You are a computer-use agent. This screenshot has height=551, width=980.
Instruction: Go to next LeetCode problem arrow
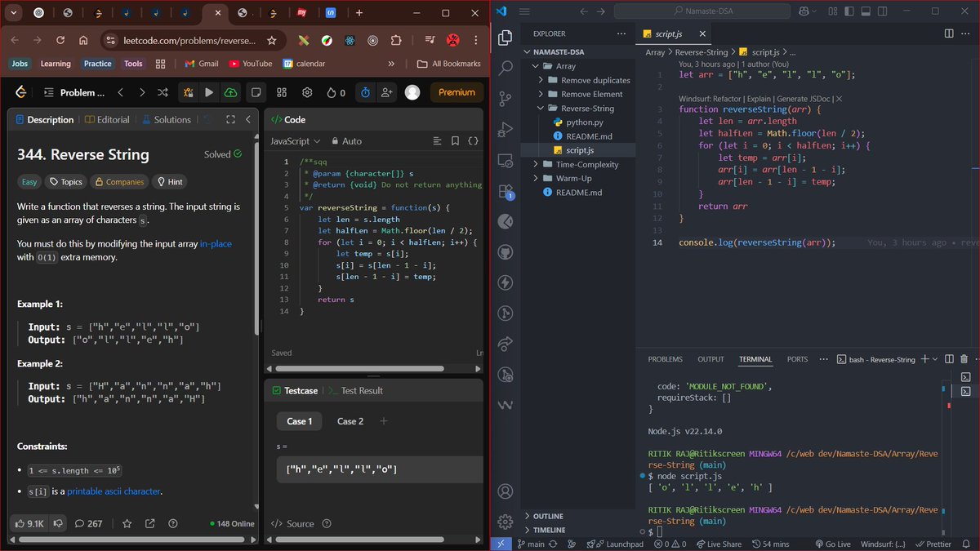pos(142,92)
